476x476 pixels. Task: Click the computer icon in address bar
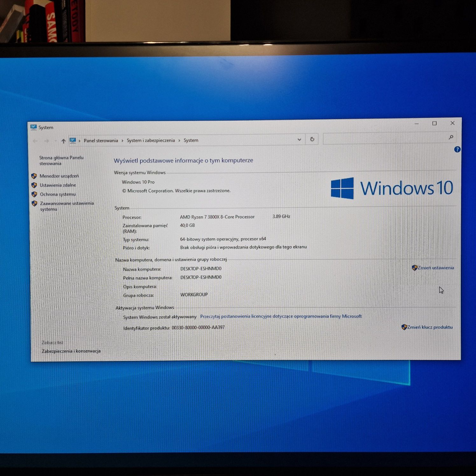73,140
